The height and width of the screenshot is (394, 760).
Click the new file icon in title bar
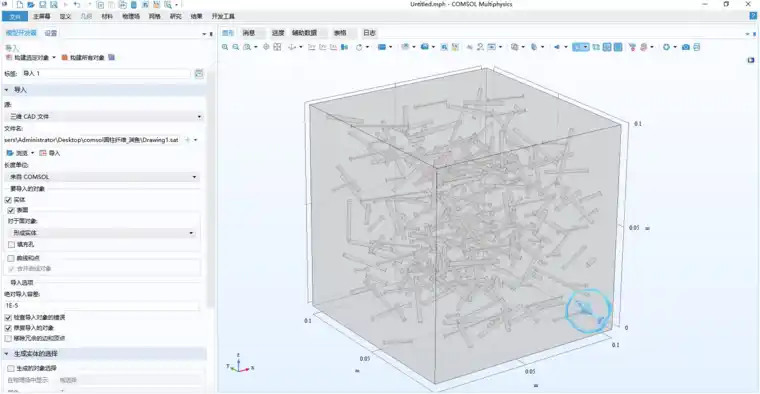tap(19, 4)
